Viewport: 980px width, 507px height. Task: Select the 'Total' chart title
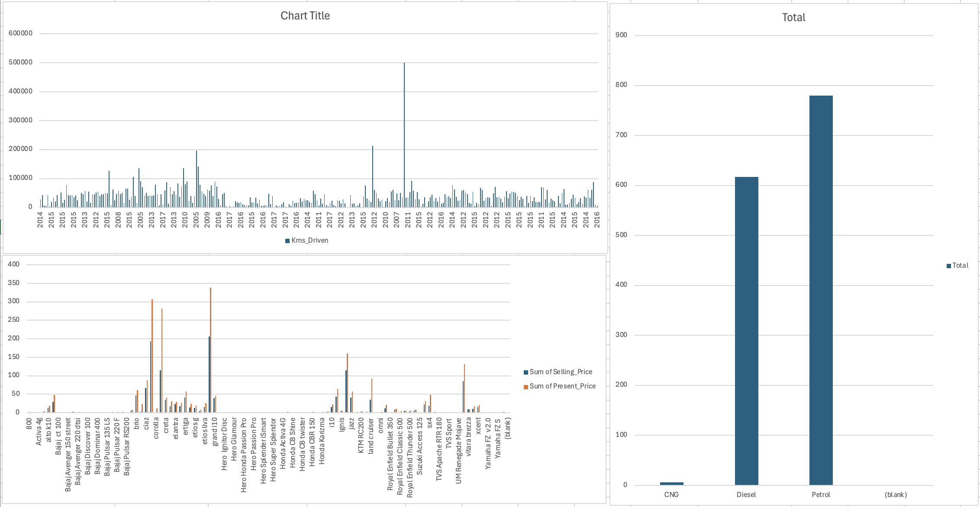click(x=793, y=18)
